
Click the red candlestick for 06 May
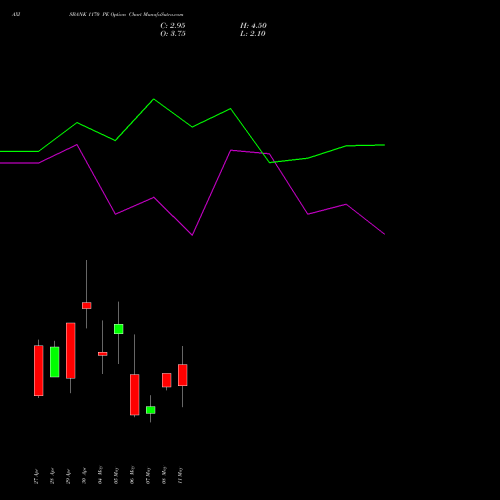click(135, 395)
